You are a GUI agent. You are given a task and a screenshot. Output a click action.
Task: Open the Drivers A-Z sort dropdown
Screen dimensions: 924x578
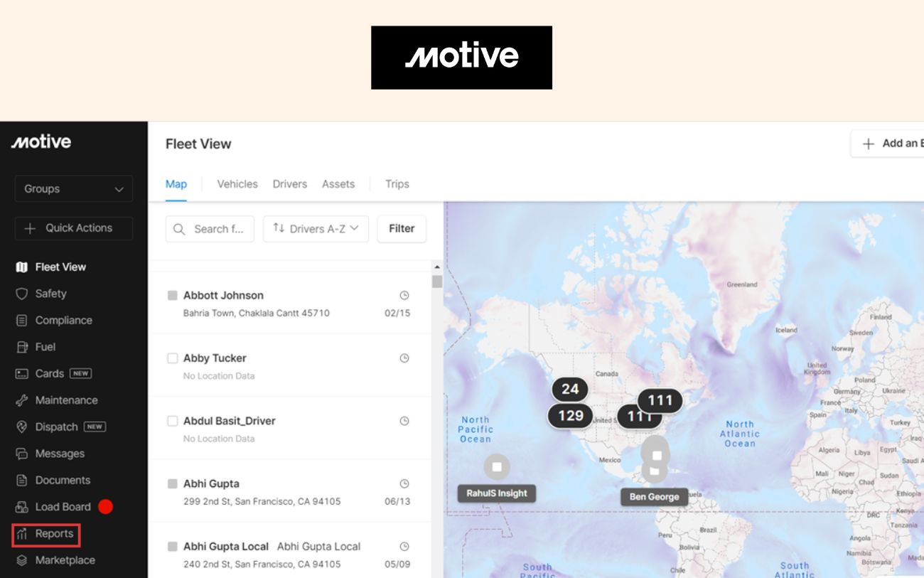pyautogui.click(x=316, y=229)
